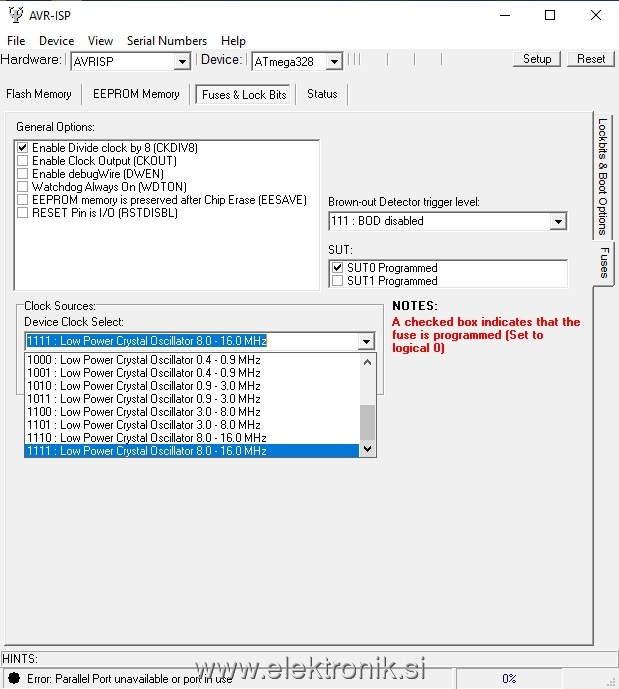Screen dimensions: 619x689
Task: Open the Serial Numbers menu
Action: click(167, 41)
